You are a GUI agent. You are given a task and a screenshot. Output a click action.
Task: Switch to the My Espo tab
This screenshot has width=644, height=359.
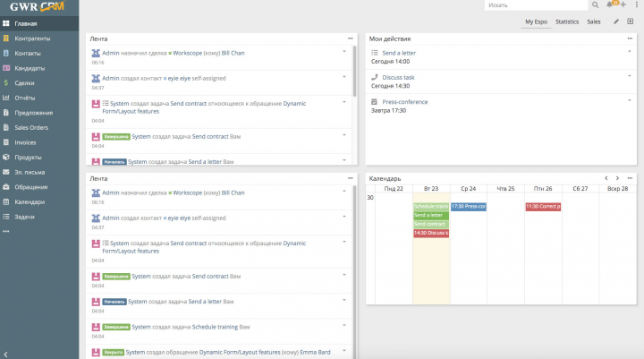tap(536, 21)
